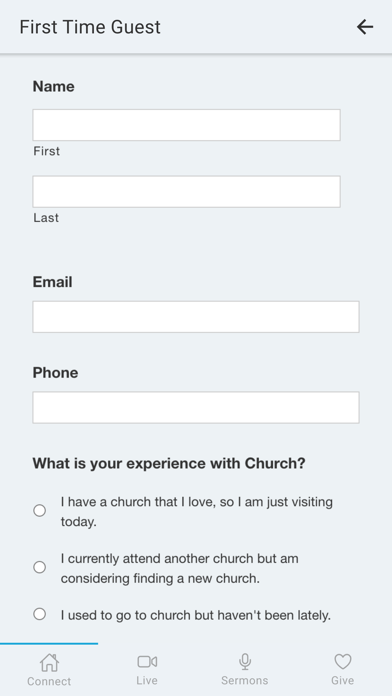Select 'I have a church that I love' radio option
This screenshot has height=696, width=392.
pyautogui.click(x=40, y=511)
